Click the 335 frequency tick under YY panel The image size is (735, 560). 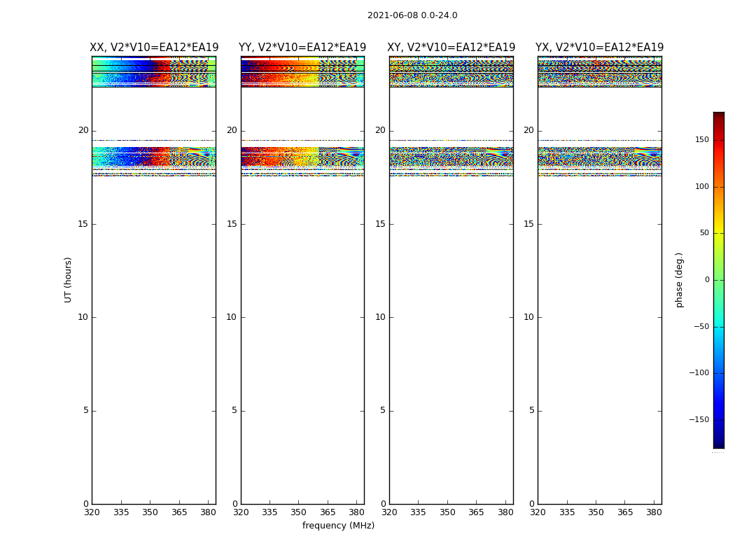(269, 512)
